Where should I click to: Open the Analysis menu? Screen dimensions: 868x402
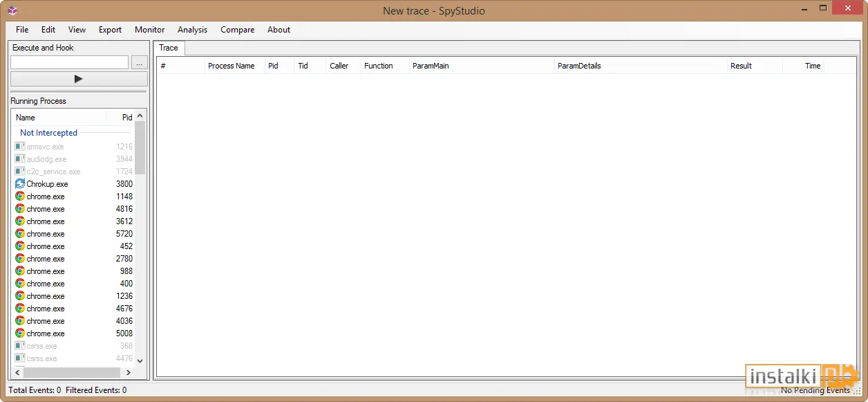[192, 30]
